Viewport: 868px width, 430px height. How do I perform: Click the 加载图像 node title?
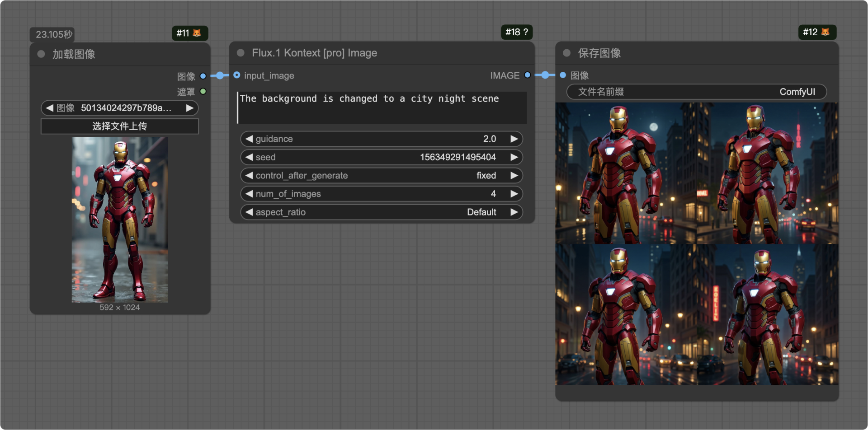point(74,54)
